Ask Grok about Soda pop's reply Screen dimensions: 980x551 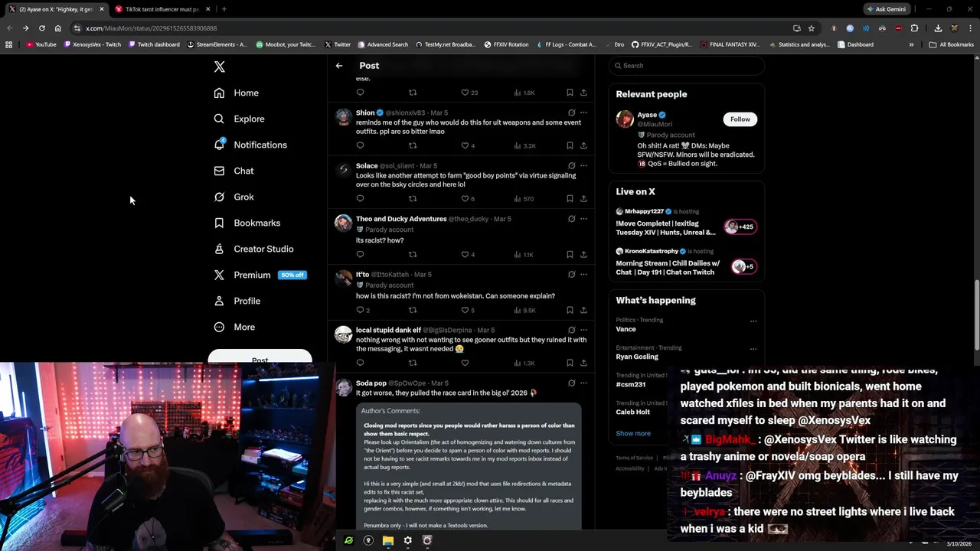click(571, 383)
